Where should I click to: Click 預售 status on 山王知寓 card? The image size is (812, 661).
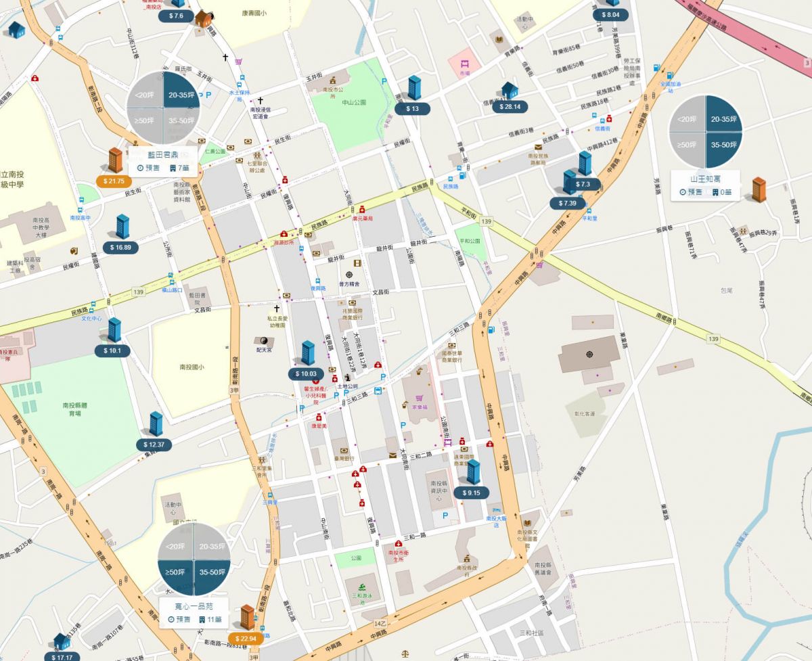coord(692,193)
